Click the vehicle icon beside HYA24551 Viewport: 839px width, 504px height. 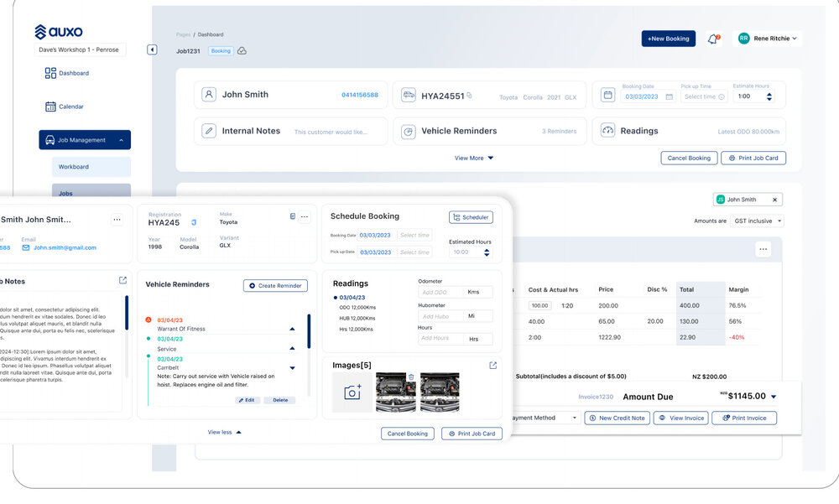[x=409, y=96]
